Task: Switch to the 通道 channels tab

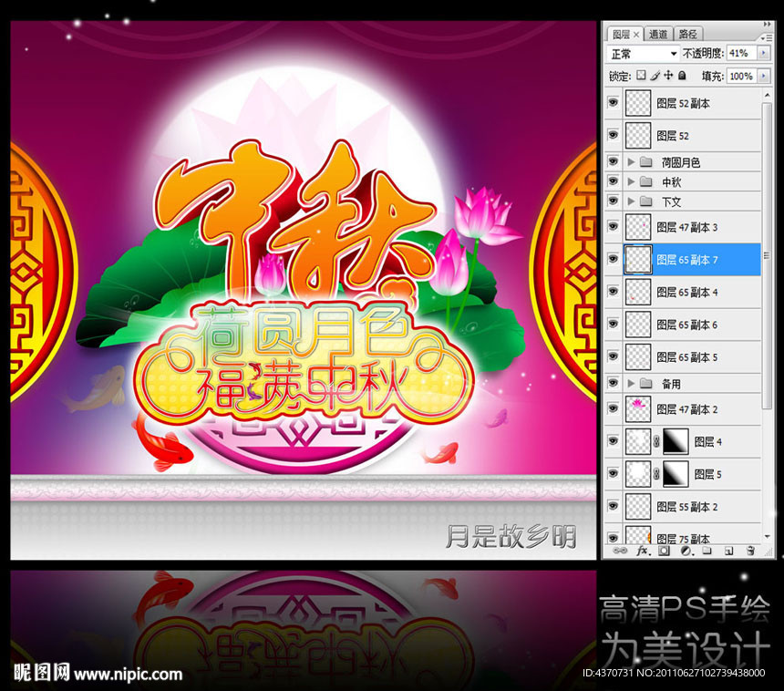Action: [658, 34]
